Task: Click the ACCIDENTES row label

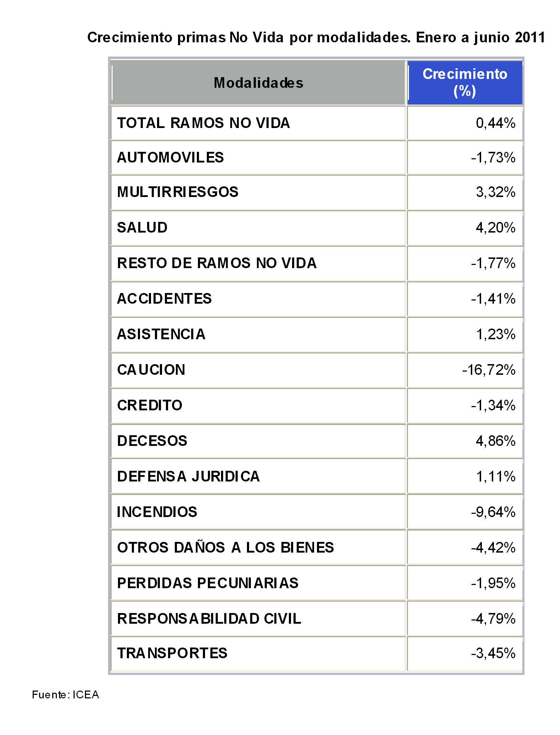Action: pyautogui.click(x=164, y=299)
